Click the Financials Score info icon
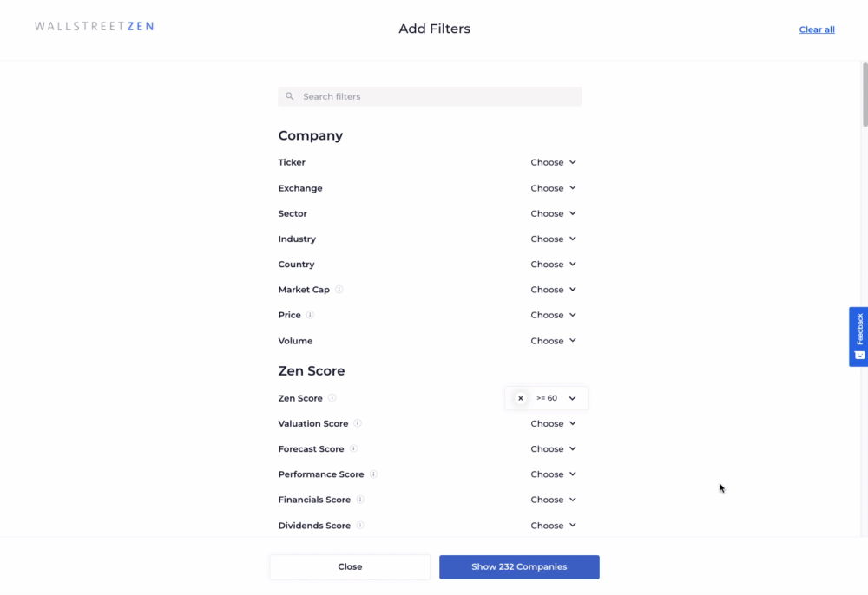The image size is (868, 595). pos(360,500)
